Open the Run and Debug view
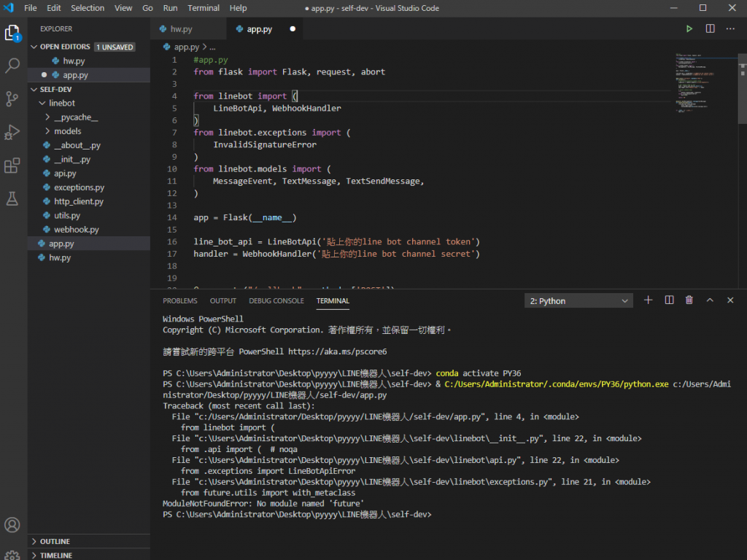Screen dimensions: 747x560 [x=12, y=132]
